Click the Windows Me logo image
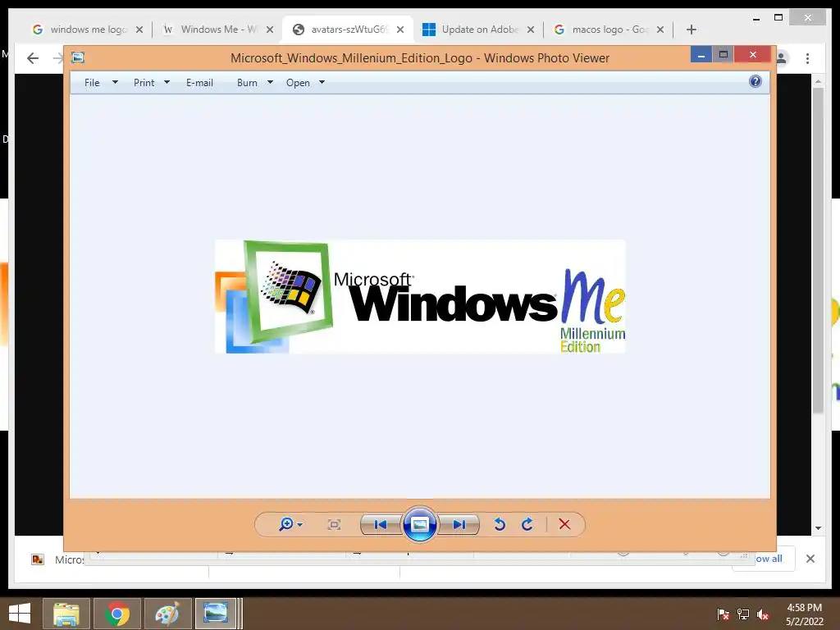Screen dimensions: 840x630 (x=420, y=297)
